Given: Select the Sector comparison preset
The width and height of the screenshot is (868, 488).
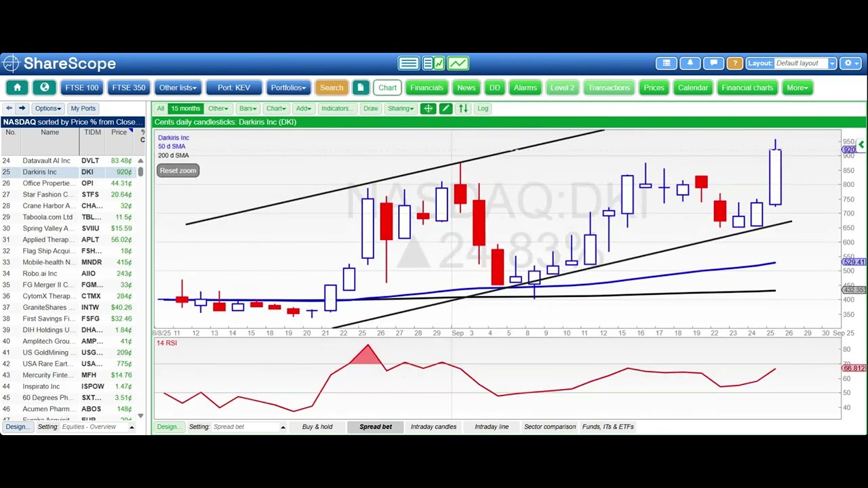Looking at the screenshot, I should point(550,427).
